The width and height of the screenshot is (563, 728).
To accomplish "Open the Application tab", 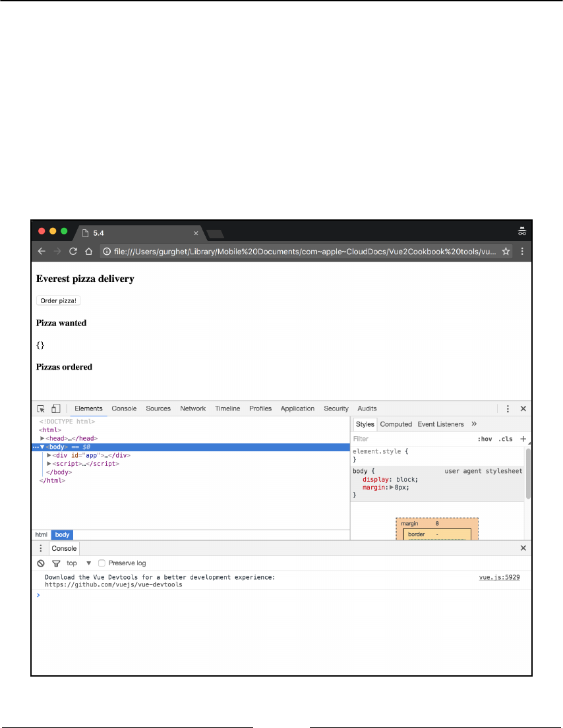I will (297, 408).
